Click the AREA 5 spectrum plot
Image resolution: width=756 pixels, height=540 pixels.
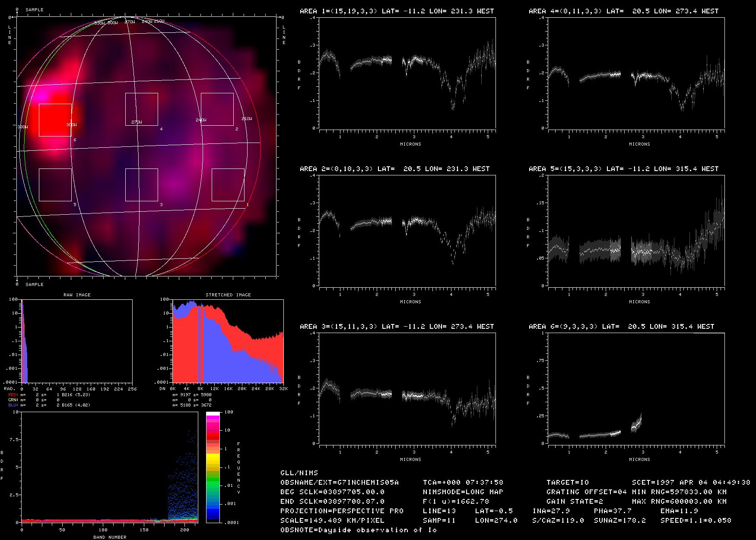coord(636,231)
